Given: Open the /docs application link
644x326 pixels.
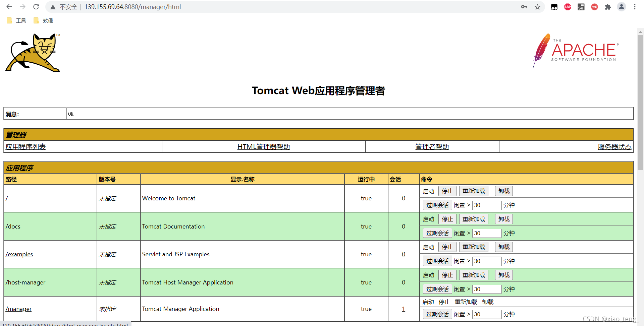Looking at the screenshot, I should 13,226.
